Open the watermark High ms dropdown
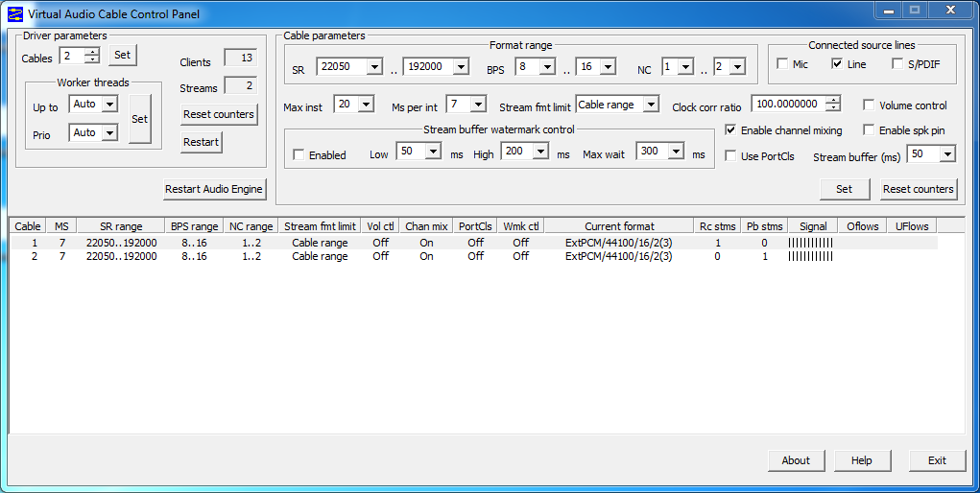 [540, 152]
